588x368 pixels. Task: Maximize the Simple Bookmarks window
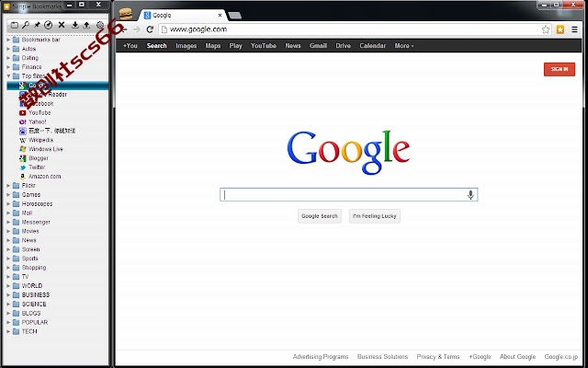pos(82,5)
